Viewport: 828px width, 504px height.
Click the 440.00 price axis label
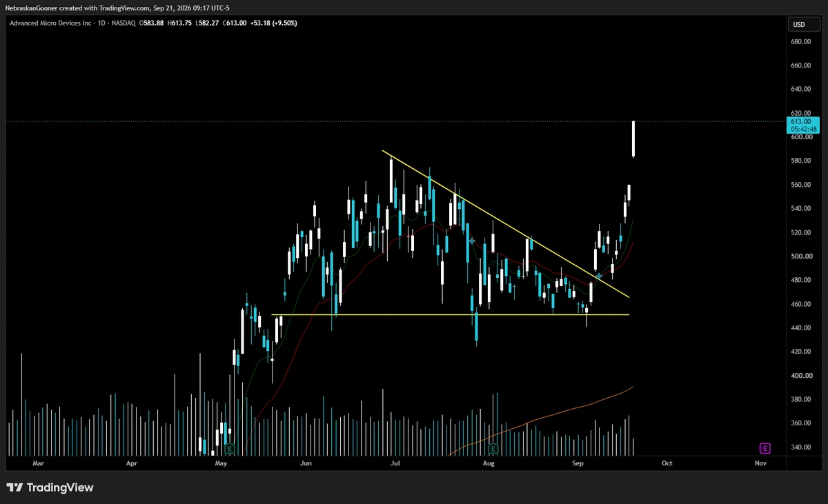point(801,327)
